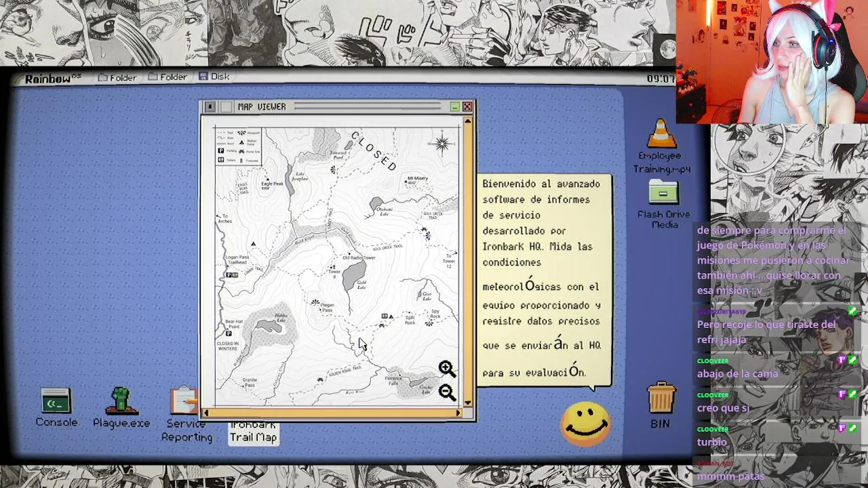Screen dimensions: 868x488
Task: Open the Console desktop icon
Action: tap(56, 407)
